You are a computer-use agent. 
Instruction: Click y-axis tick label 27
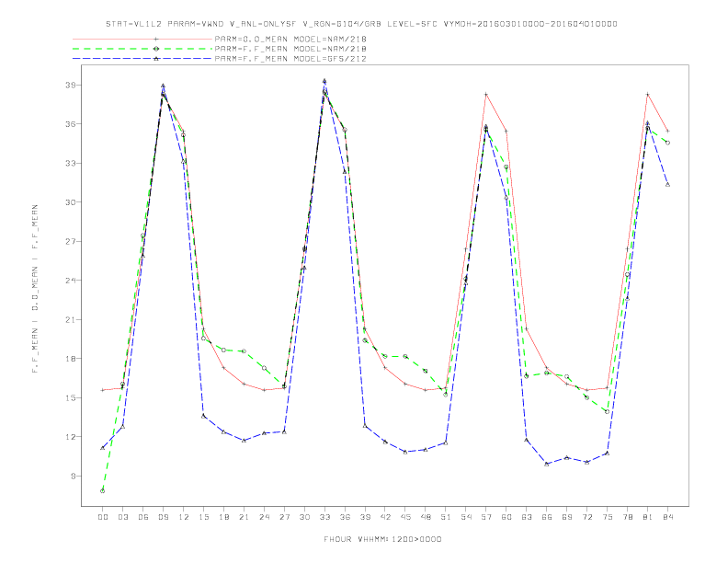pyautogui.click(x=71, y=241)
